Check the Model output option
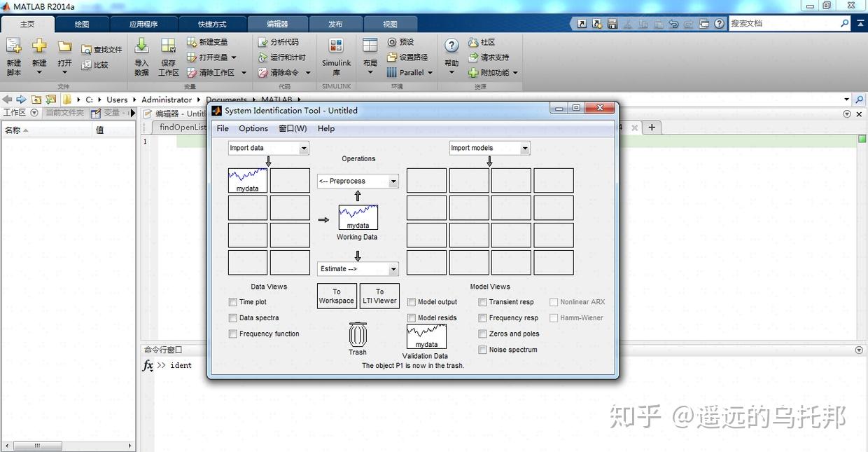This screenshot has height=452, width=868. pyautogui.click(x=412, y=302)
